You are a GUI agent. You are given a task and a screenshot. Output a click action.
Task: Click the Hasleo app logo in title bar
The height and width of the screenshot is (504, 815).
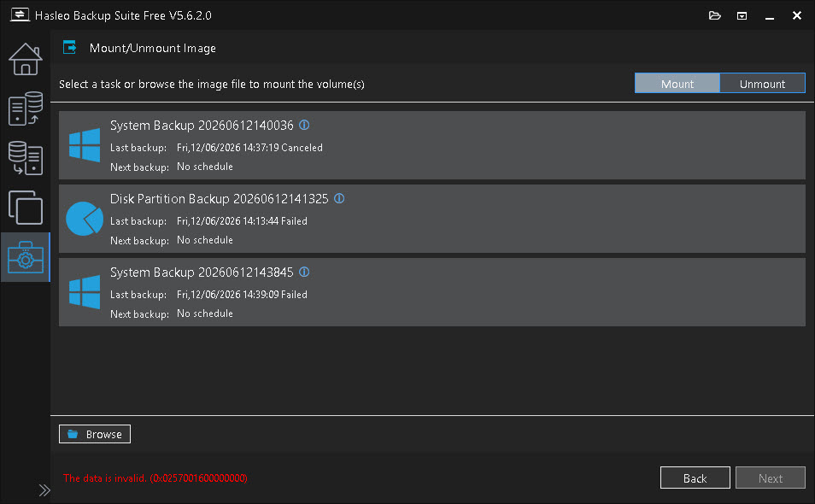[20, 15]
